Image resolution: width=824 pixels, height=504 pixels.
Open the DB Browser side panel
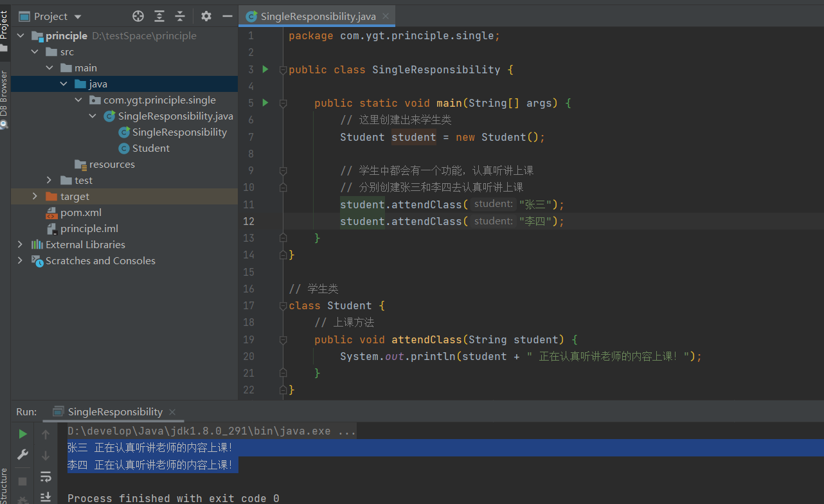click(x=4, y=98)
